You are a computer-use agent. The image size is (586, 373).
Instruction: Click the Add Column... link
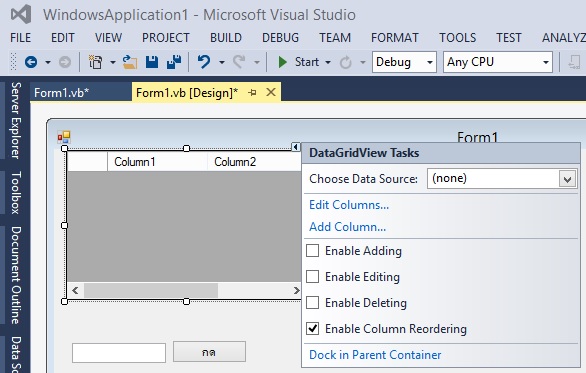[347, 227]
